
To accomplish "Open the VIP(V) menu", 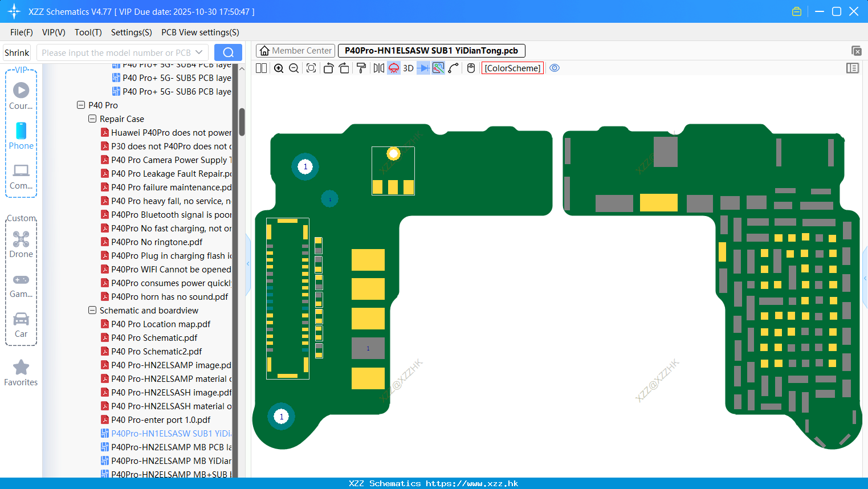I will (x=54, y=32).
